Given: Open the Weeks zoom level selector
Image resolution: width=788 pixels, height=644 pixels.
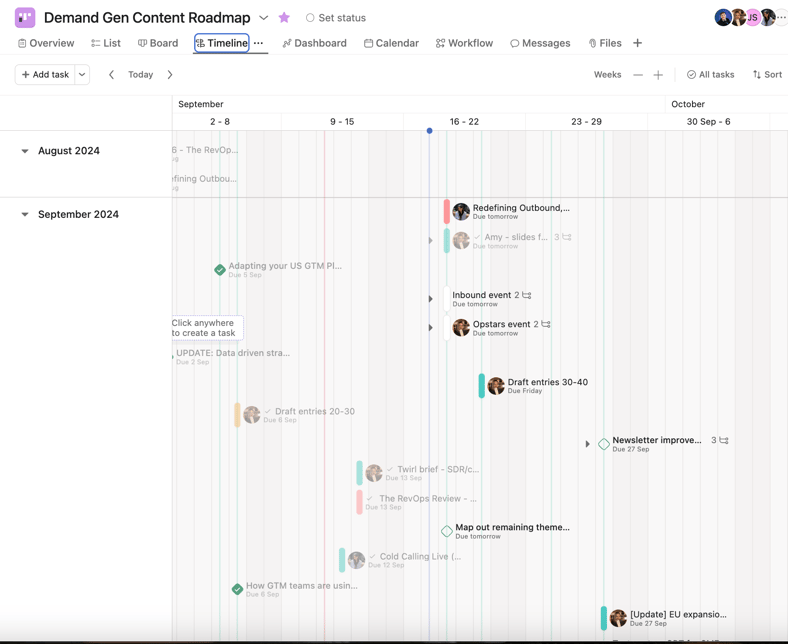Looking at the screenshot, I should [x=608, y=74].
